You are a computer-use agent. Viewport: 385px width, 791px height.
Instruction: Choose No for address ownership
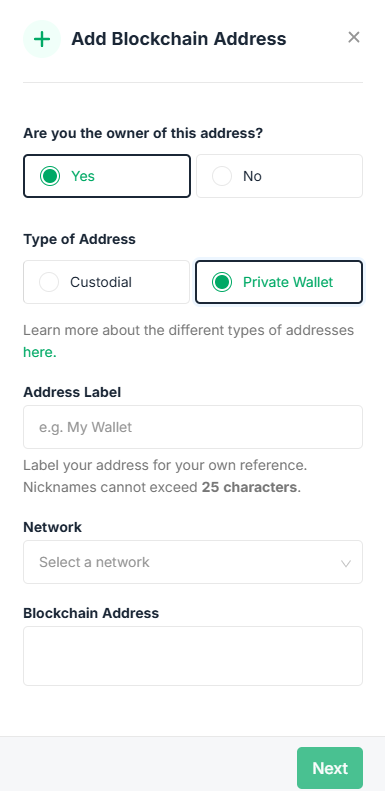[279, 176]
